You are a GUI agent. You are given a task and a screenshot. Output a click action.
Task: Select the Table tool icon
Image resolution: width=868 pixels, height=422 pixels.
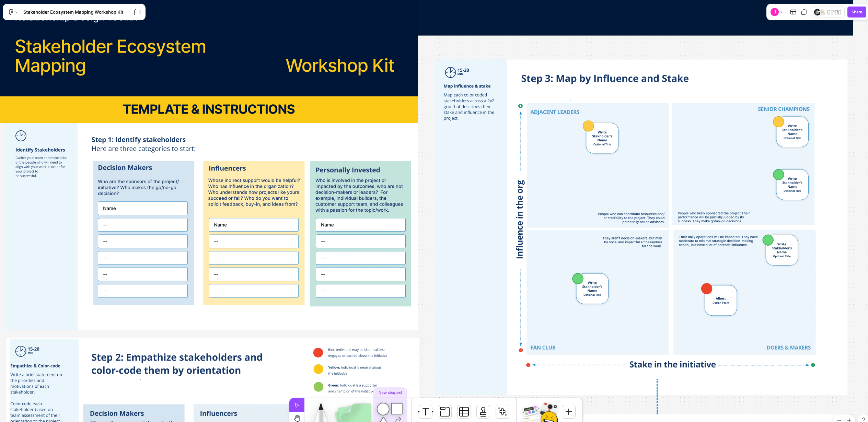click(464, 411)
